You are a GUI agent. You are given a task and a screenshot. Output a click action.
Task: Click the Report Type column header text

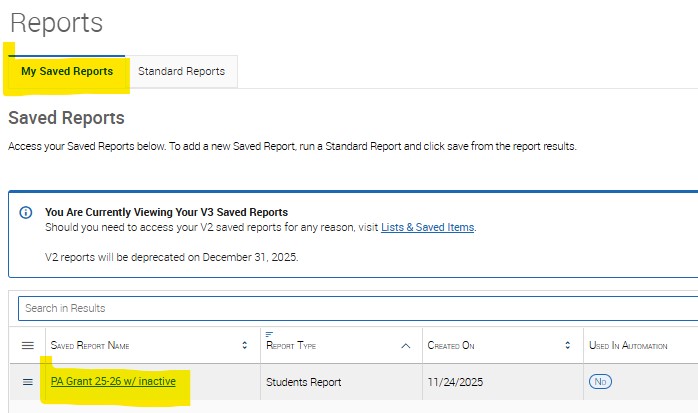[x=291, y=346]
